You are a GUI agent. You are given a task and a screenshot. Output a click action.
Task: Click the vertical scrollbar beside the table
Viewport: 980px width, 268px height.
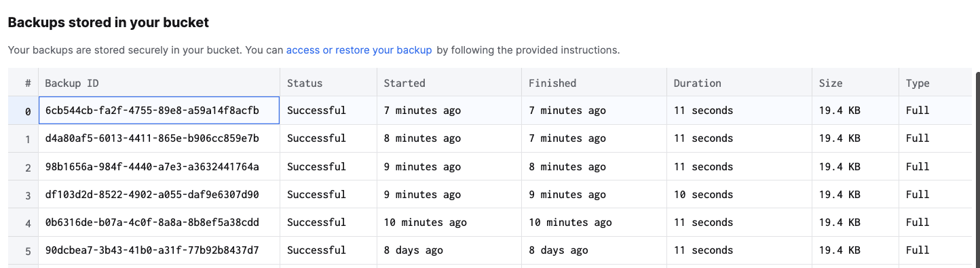point(977,170)
